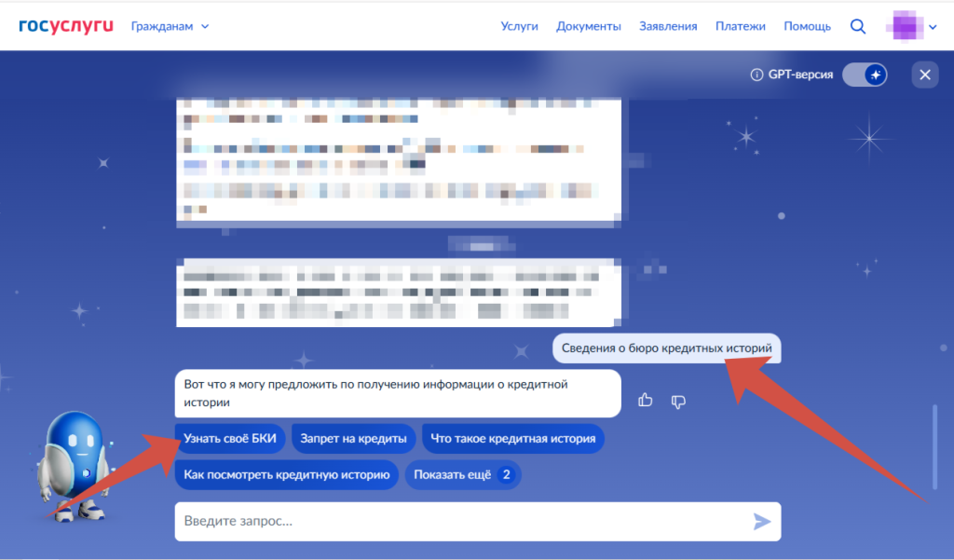Like the assistant's reply with thumbs up
The height and width of the screenshot is (560, 954).
(x=645, y=400)
